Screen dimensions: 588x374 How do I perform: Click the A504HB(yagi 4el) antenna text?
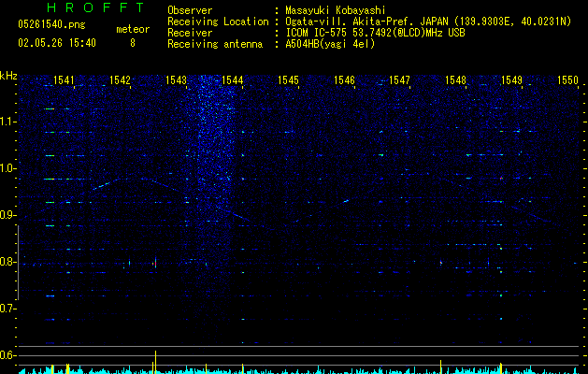tap(330, 44)
